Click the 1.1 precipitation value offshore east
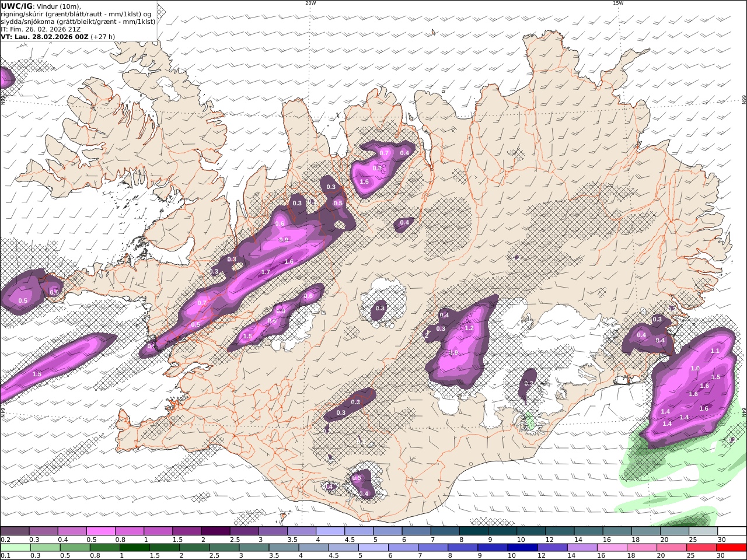The image size is (747, 560). [715, 351]
